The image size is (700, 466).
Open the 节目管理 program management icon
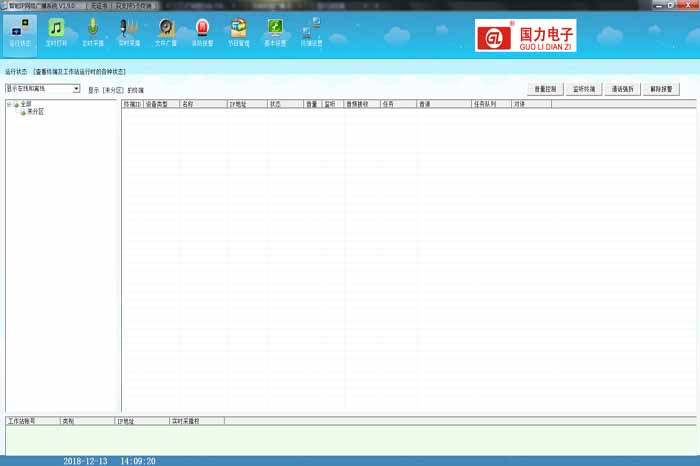click(x=239, y=32)
